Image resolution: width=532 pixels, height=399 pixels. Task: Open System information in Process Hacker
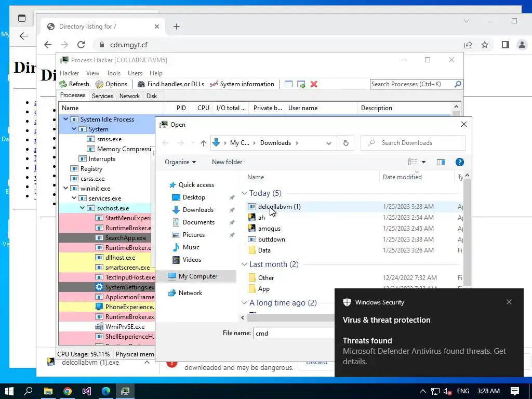(x=242, y=84)
